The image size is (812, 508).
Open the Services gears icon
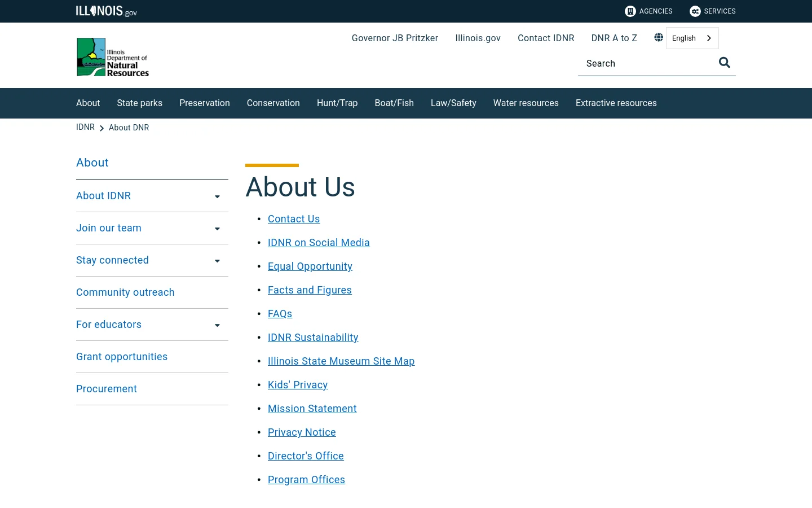tap(695, 11)
